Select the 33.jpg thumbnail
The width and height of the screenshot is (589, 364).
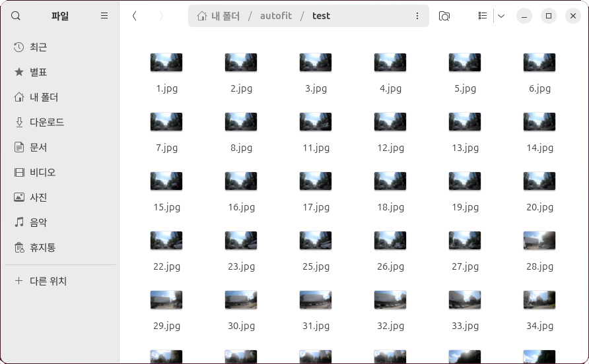(x=465, y=299)
